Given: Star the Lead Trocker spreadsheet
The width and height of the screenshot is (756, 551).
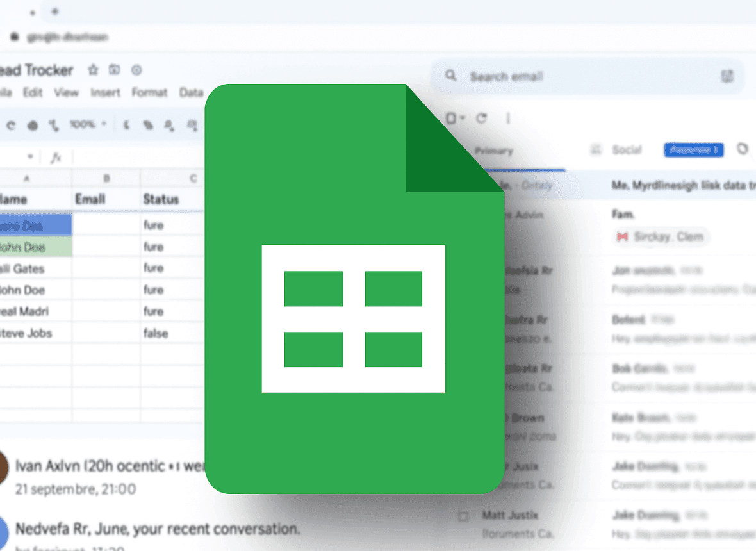Looking at the screenshot, I should 94,70.
